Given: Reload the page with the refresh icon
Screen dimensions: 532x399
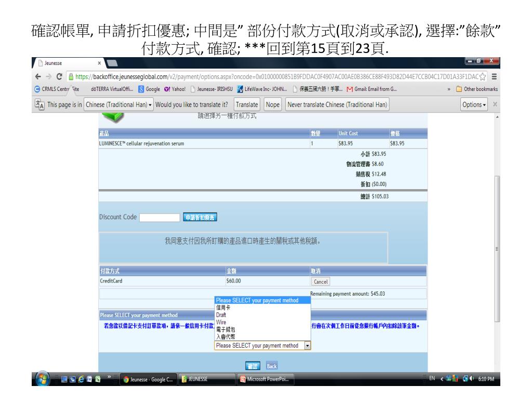Looking at the screenshot, I should pos(59,77).
